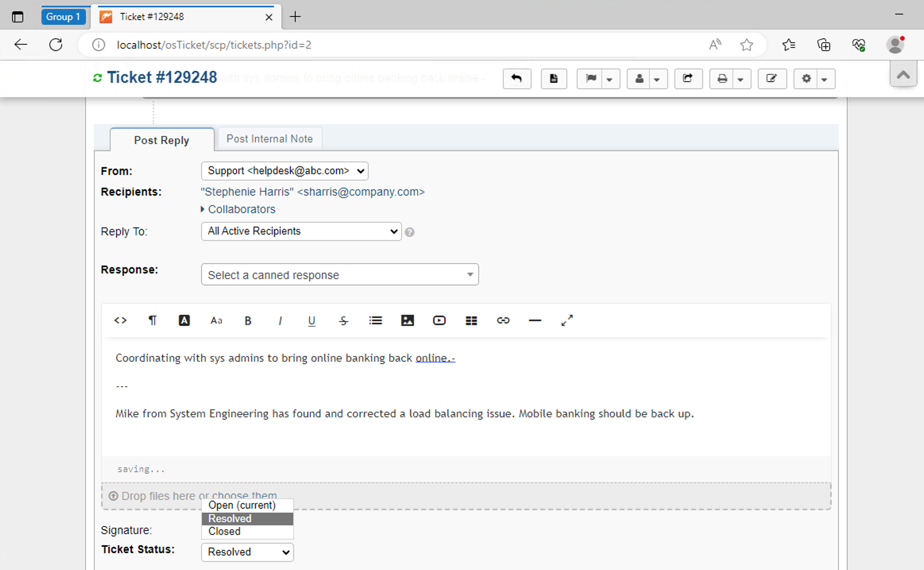
Task: Click the Italic formatting icon
Action: 280,321
